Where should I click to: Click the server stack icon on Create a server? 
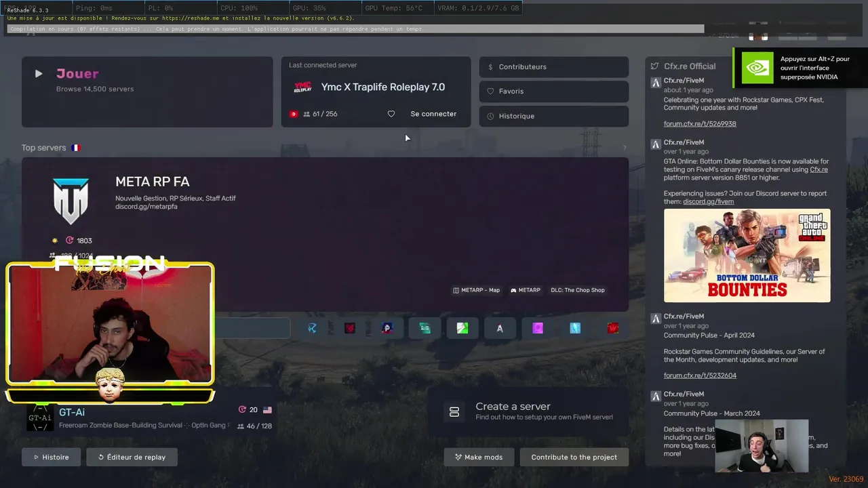point(454,411)
